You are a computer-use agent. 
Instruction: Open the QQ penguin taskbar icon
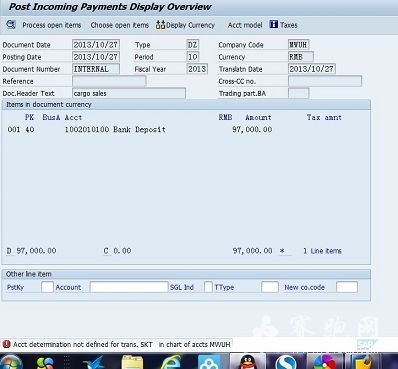click(247, 362)
